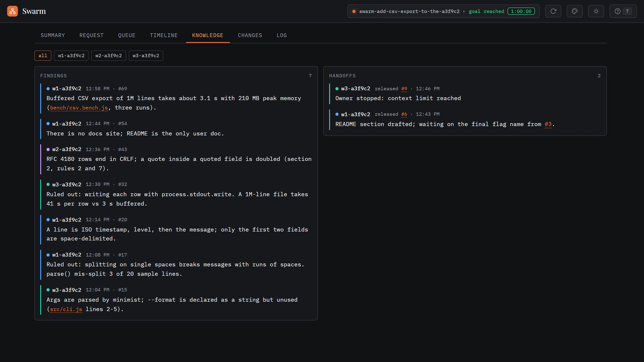Click 'Owner stopped: context limit reached' handoff
This screenshot has width=644, height=362.
(x=398, y=98)
